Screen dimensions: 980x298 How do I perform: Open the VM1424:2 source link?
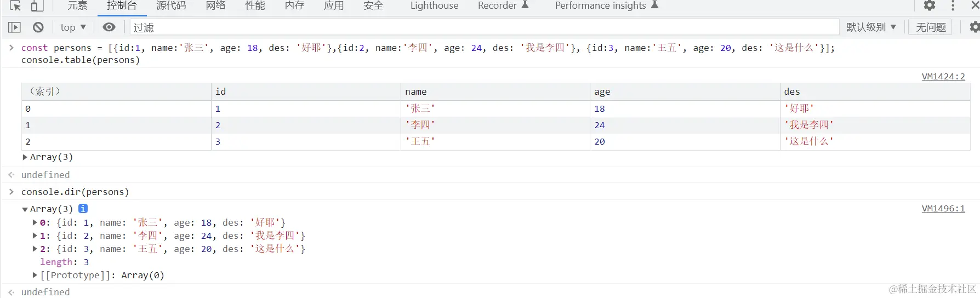[943, 77]
